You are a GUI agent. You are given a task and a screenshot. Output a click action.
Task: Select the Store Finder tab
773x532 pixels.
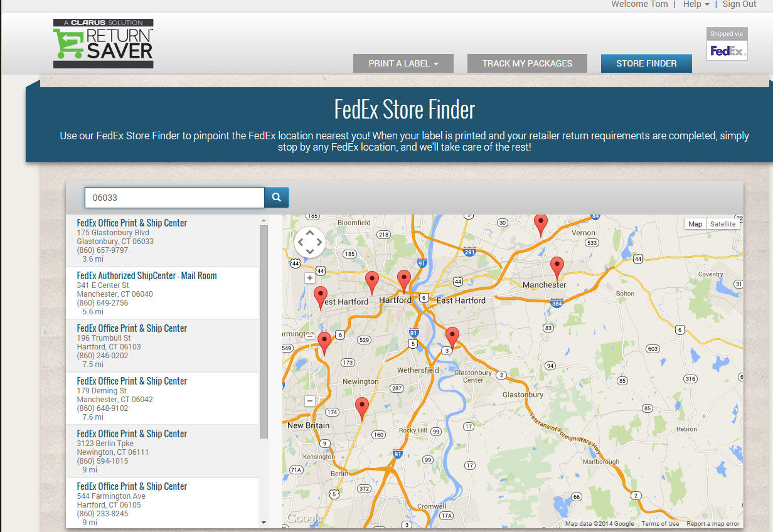coord(646,63)
